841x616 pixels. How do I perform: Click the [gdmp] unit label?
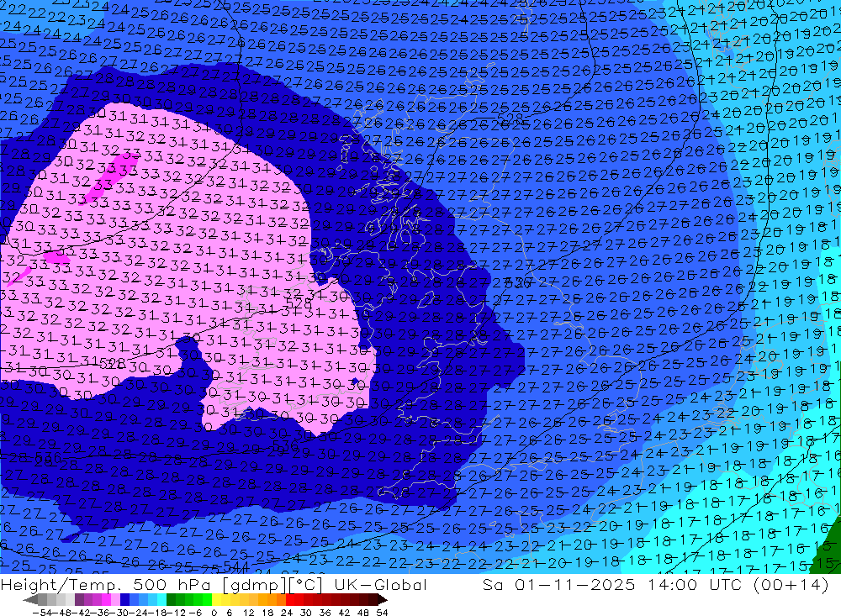[253, 585]
